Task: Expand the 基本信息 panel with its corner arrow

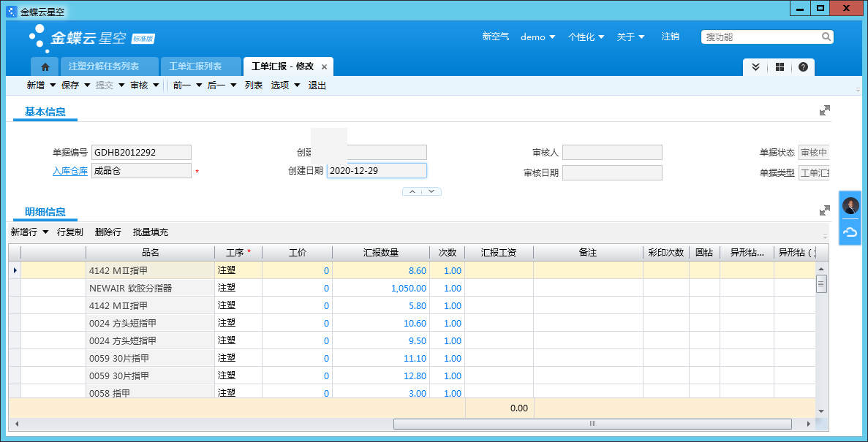Action: (x=825, y=110)
